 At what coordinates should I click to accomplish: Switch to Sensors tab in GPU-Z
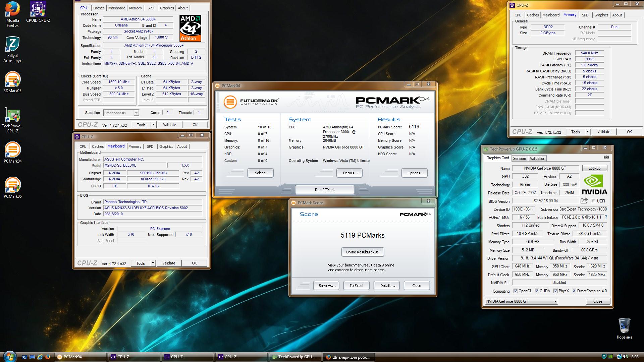[519, 159]
